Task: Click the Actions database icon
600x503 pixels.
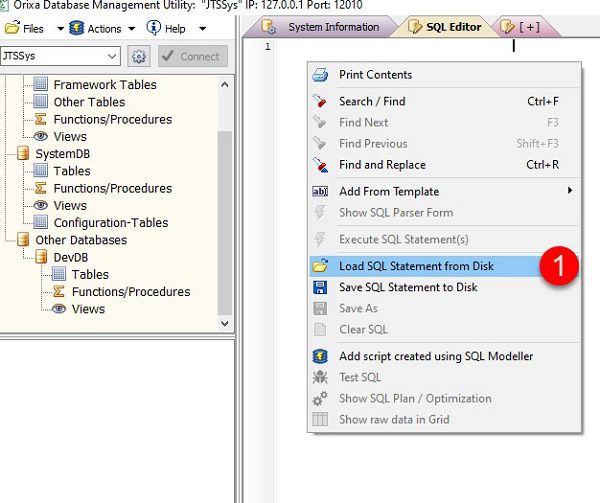Action: [x=77, y=28]
